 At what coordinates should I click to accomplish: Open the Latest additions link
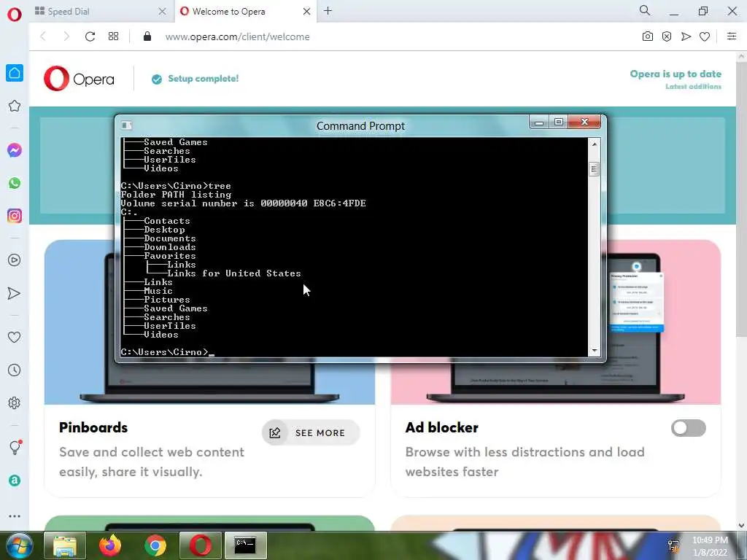click(693, 87)
